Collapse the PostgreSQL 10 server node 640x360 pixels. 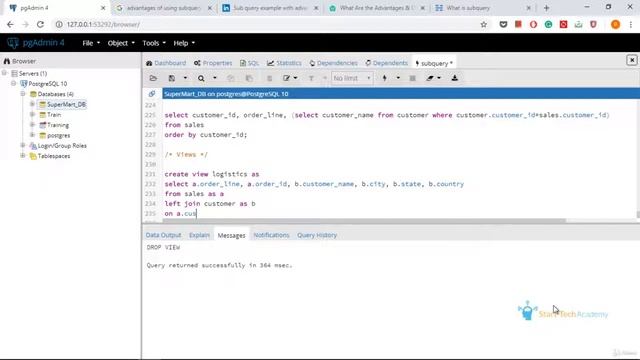[13, 83]
